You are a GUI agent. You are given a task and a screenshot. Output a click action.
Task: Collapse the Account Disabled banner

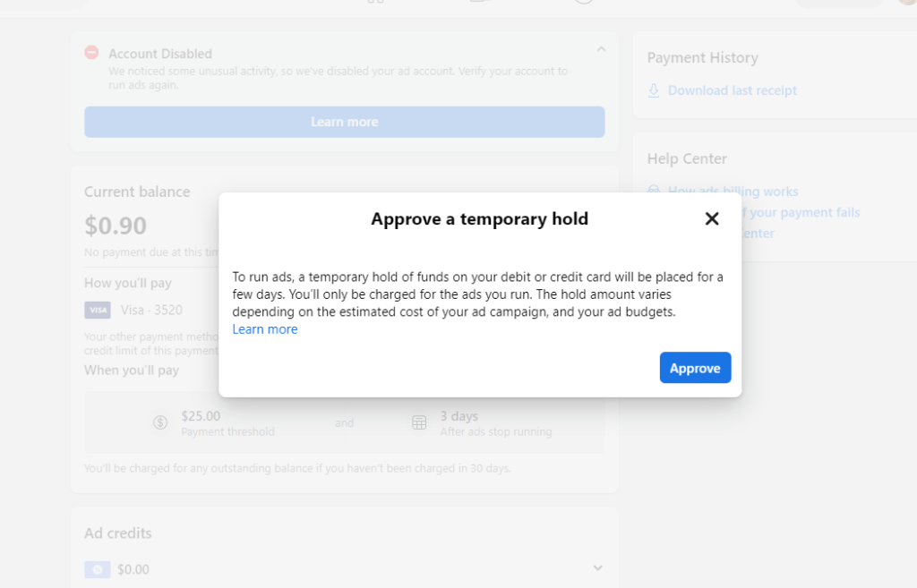(x=602, y=49)
